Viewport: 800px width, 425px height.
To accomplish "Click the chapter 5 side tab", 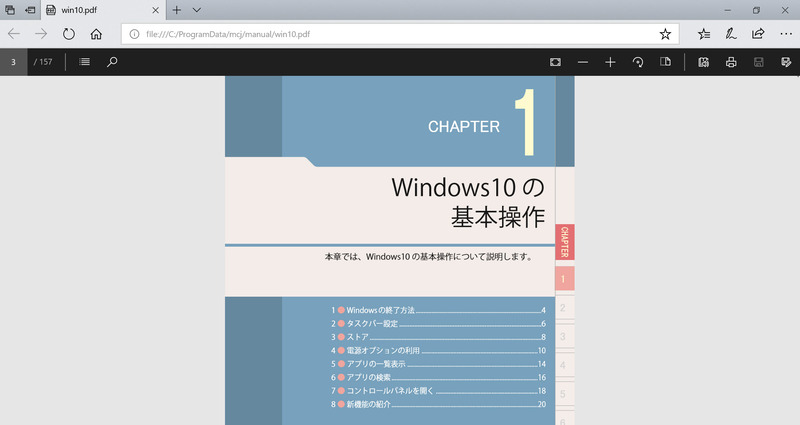I will pos(565,394).
